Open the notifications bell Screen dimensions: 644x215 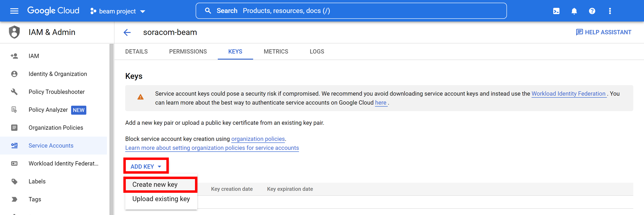coord(574,11)
